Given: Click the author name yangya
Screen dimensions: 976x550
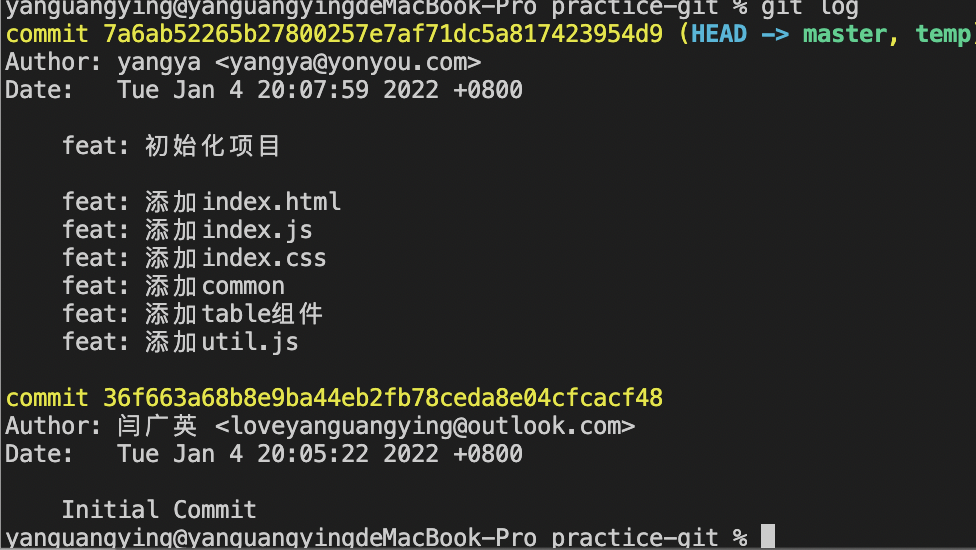Looking at the screenshot, I should [159, 62].
